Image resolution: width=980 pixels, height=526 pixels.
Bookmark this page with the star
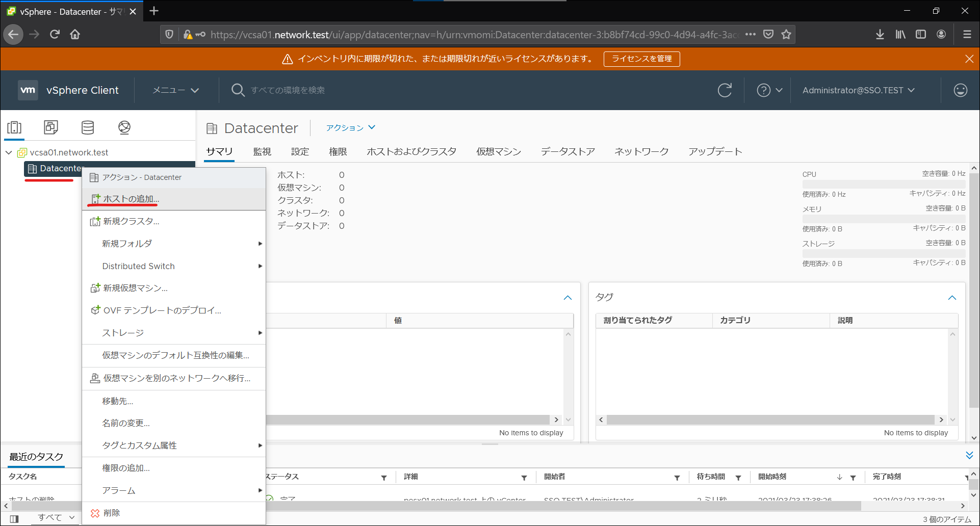coord(786,34)
